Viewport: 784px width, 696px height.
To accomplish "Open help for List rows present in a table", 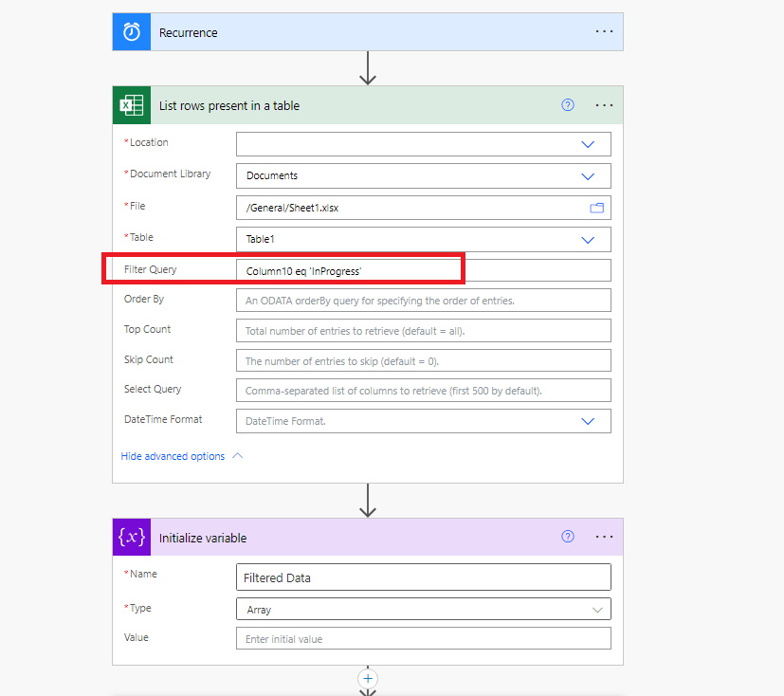I will 568,105.
